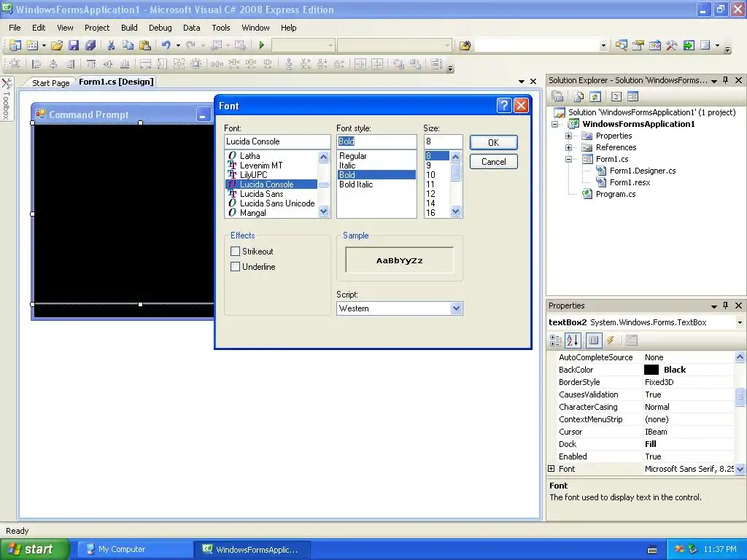Click the Properties list view icon
The image size is (747, 560).
click(x=594, y=340)
